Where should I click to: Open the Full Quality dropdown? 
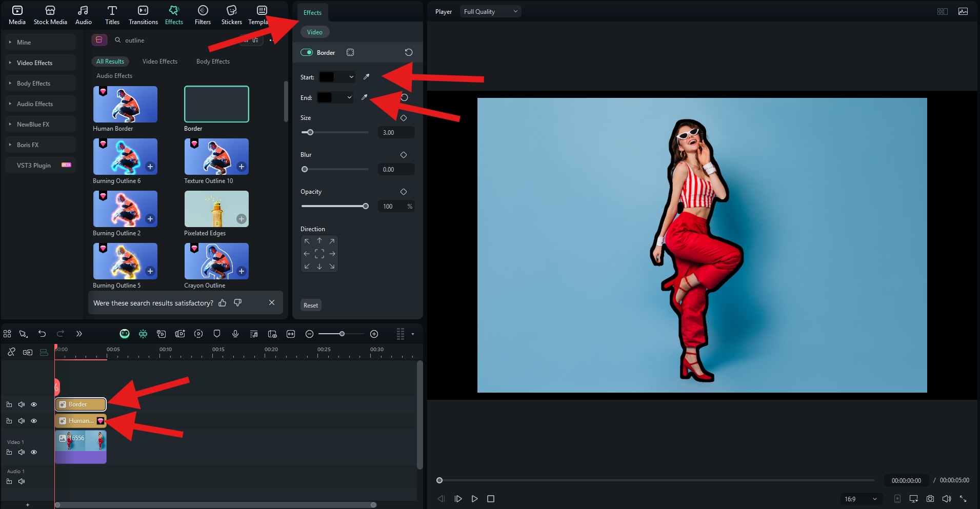point(490,11)
